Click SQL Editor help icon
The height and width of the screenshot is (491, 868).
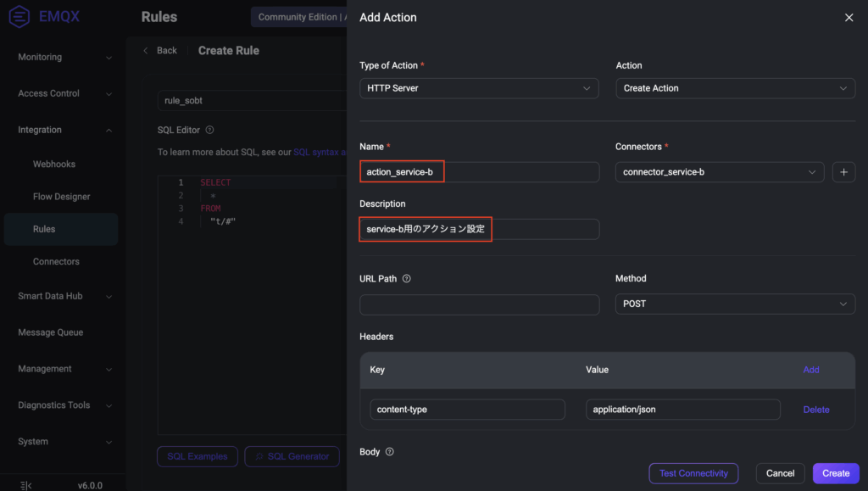(209, 130)
